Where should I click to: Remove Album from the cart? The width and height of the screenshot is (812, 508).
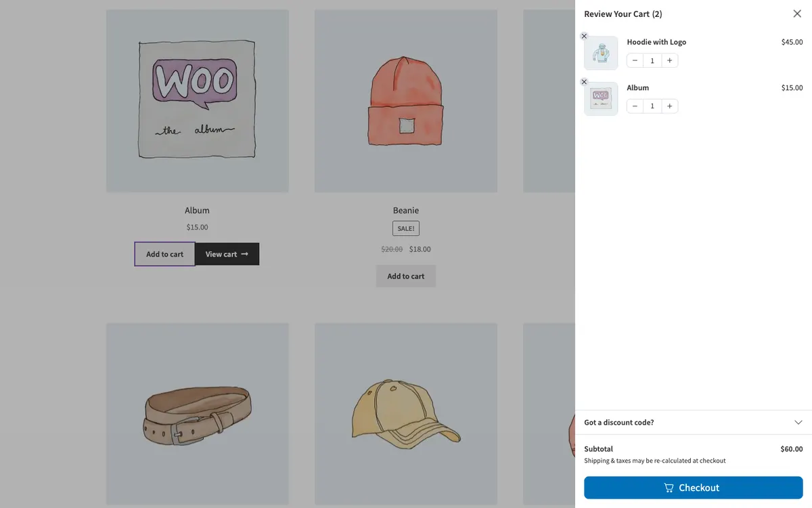pyautogui.click(x=585, y=82)
